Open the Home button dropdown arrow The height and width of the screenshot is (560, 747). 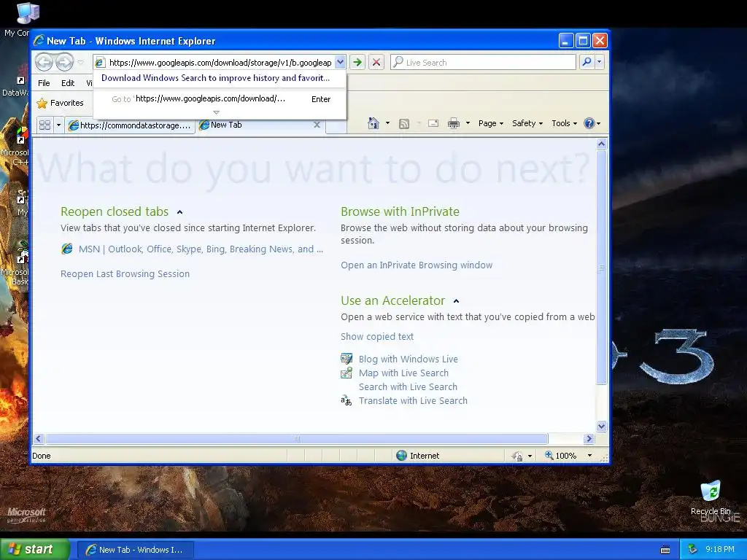pos(388,123)
